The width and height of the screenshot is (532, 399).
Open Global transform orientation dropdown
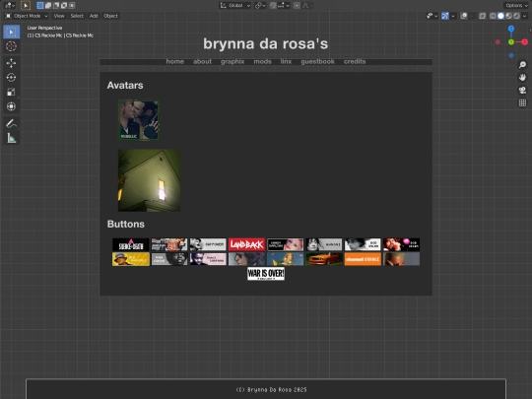pyautogui.click(x=235, y=6)
